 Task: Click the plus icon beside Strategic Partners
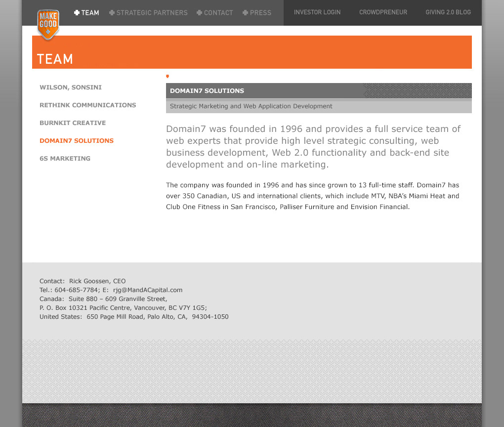[112, 13]
